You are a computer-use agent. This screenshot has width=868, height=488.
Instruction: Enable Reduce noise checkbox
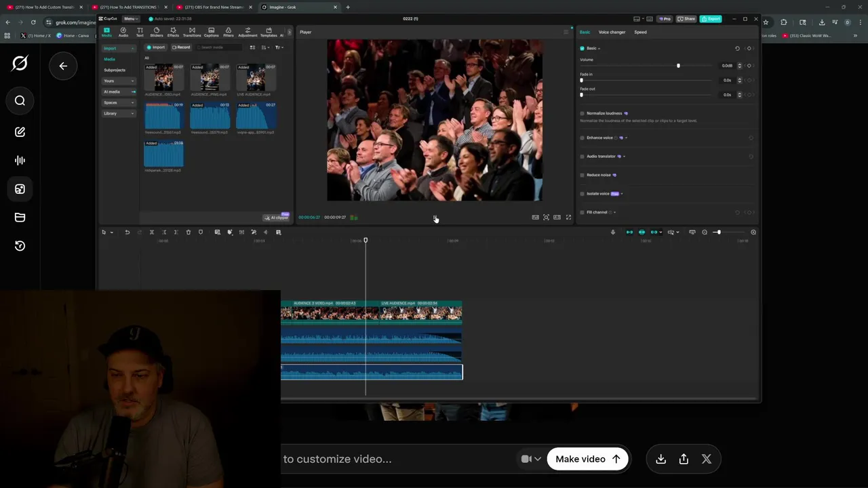coord(582,176)
